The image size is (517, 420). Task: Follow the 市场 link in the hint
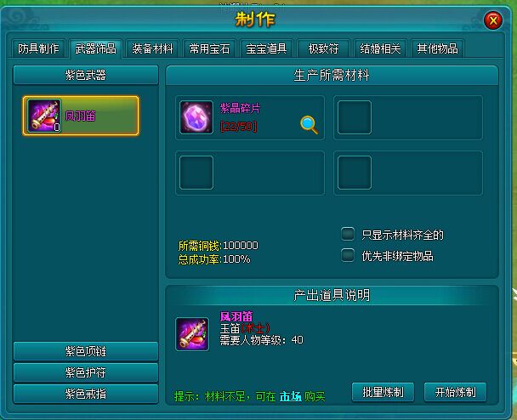coord(291,396)
